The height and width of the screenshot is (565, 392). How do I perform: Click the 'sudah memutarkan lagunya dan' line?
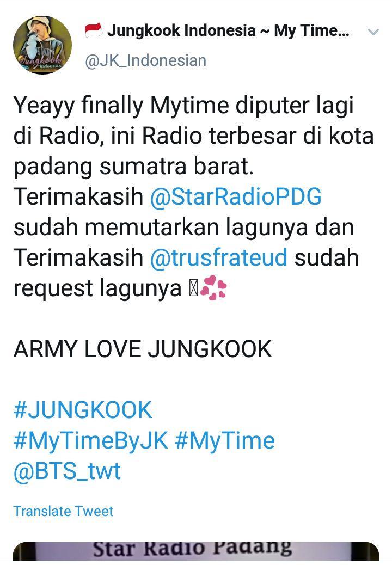click(x=184, y=228)
